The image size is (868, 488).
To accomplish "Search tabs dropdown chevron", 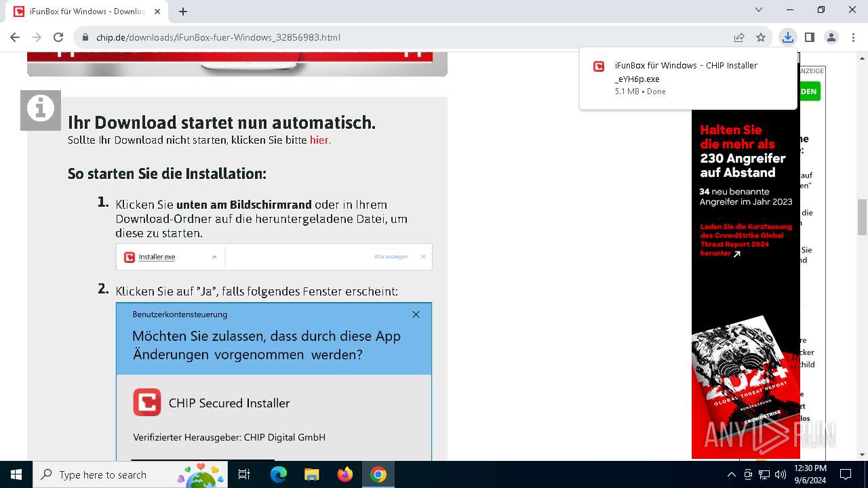I will [759, 9].
